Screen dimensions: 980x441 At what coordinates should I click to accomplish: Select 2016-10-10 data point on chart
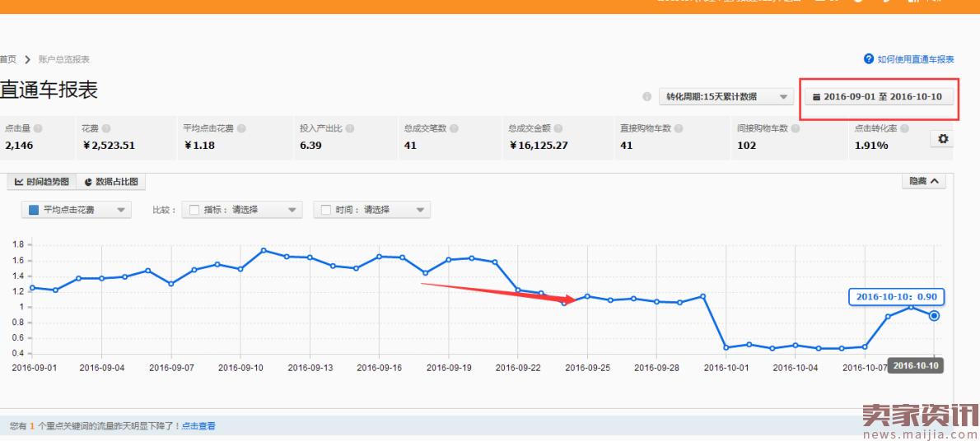click(934, 316)
